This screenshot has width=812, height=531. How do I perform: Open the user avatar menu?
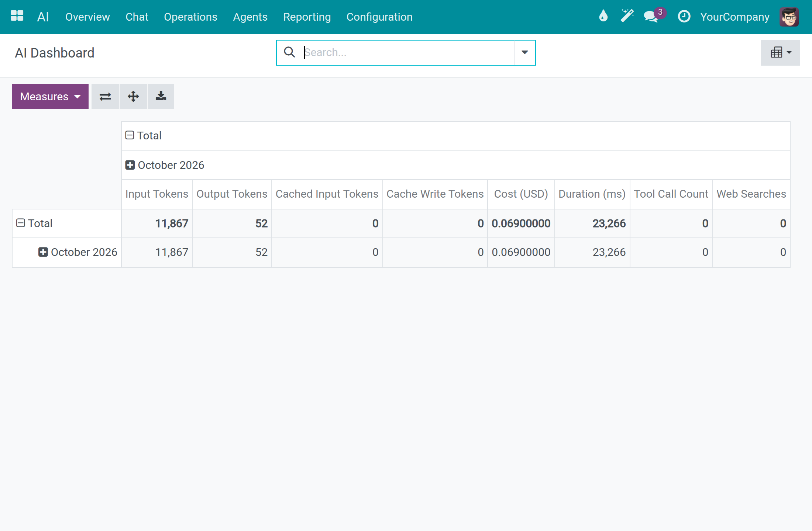tap(789, 17)
